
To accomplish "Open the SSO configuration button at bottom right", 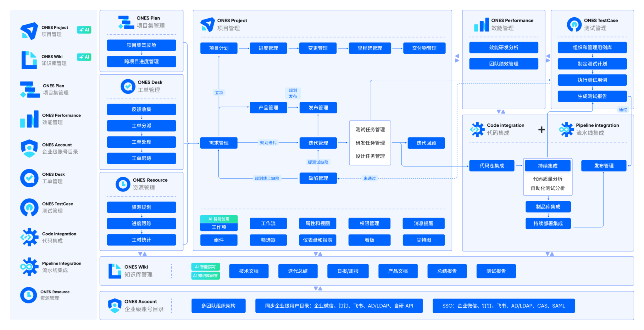I will coord(503,305).
